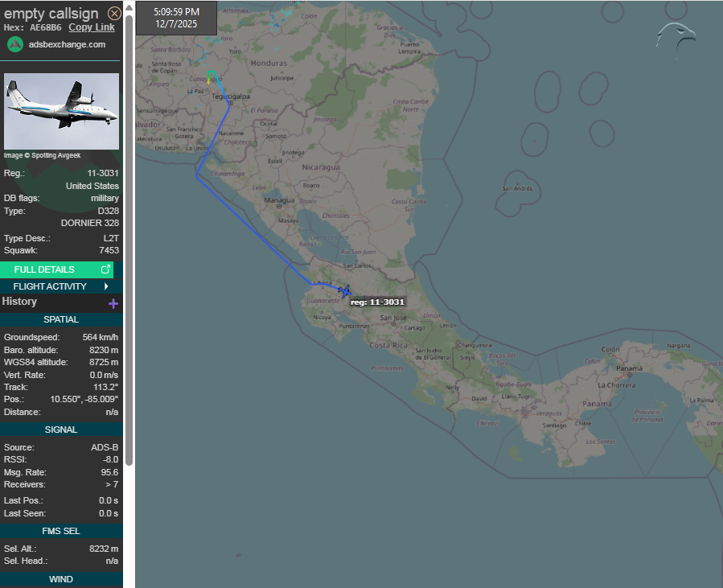Open FULL DETAILS button

57,269
